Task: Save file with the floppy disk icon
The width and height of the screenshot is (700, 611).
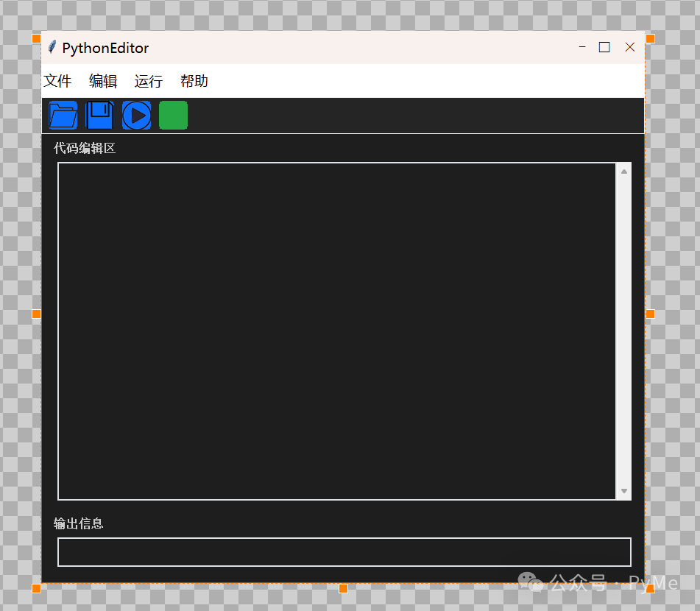Action: click(99, 116)
